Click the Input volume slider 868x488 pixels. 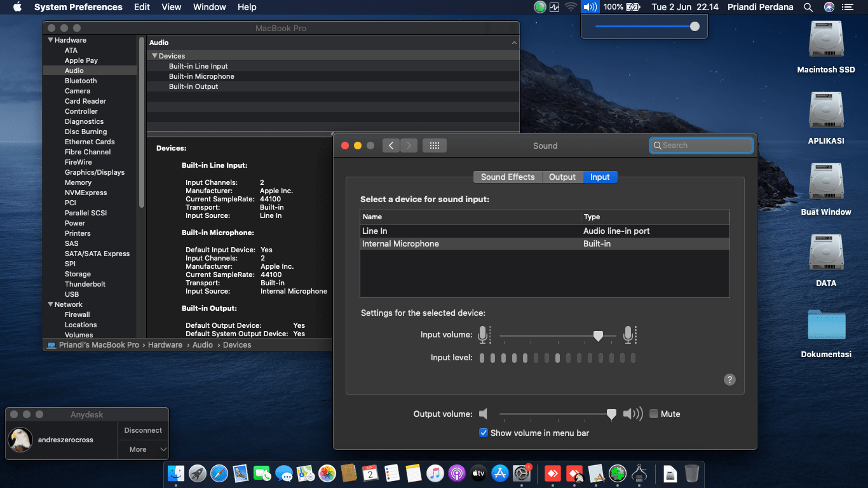coord(557,335)
